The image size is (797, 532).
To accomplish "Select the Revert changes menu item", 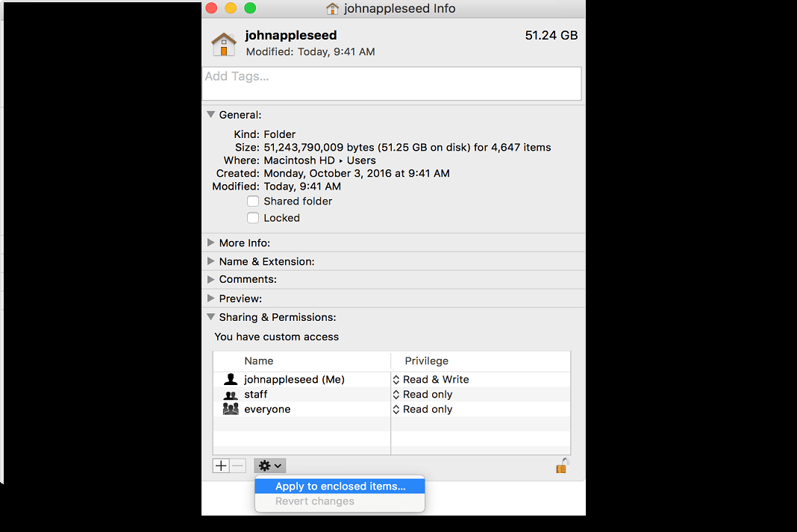I will [x=315, y=501].
